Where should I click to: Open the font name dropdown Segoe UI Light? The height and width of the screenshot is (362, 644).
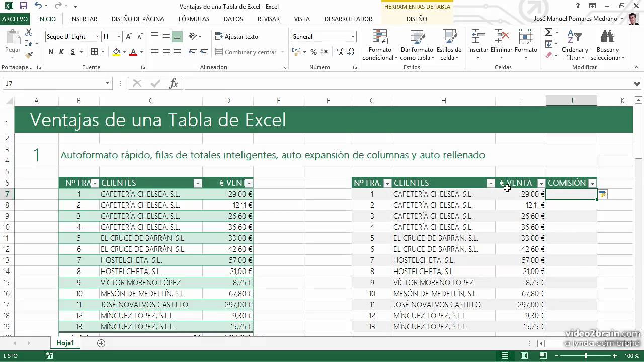tap(97, 37)
